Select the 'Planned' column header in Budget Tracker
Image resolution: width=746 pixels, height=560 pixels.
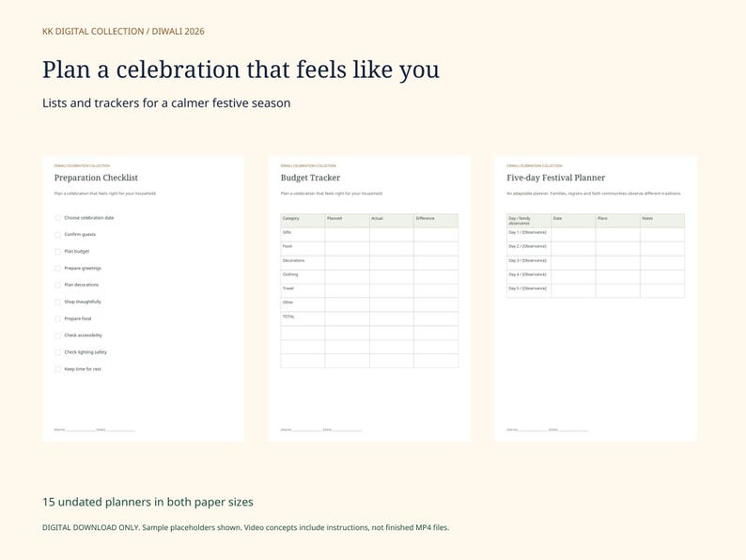click(x=348, y=220)
